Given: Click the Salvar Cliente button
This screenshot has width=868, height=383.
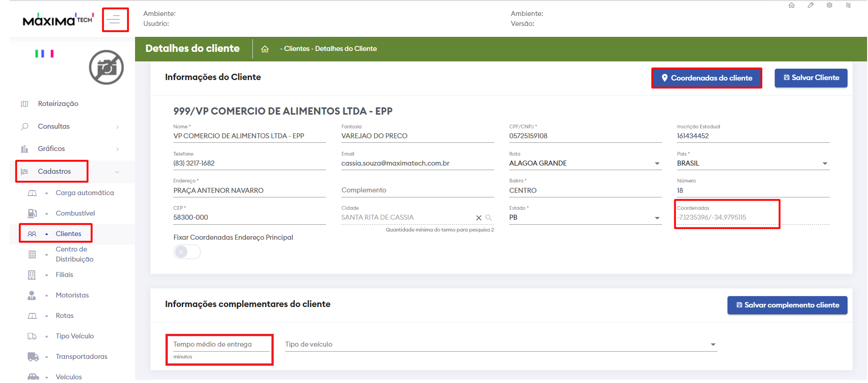Looking at the screenshot, I should (x=811, y=78).
